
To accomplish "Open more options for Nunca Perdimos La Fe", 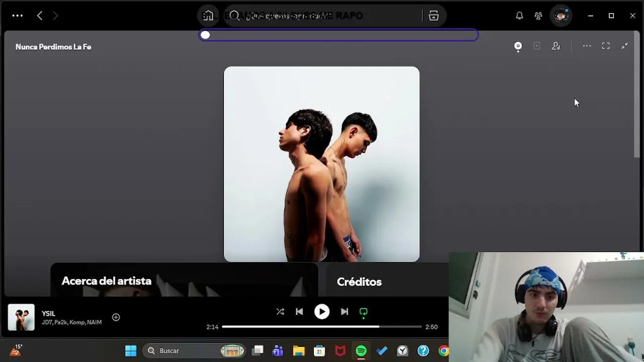I will [x=587, y=46].
